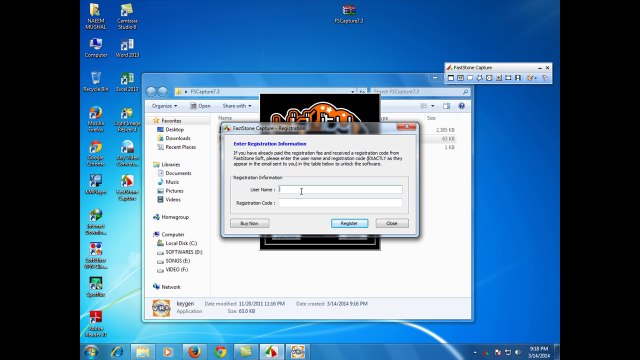Select SONGS (E:) drive
Screen dimensions: 640x360
177,261
